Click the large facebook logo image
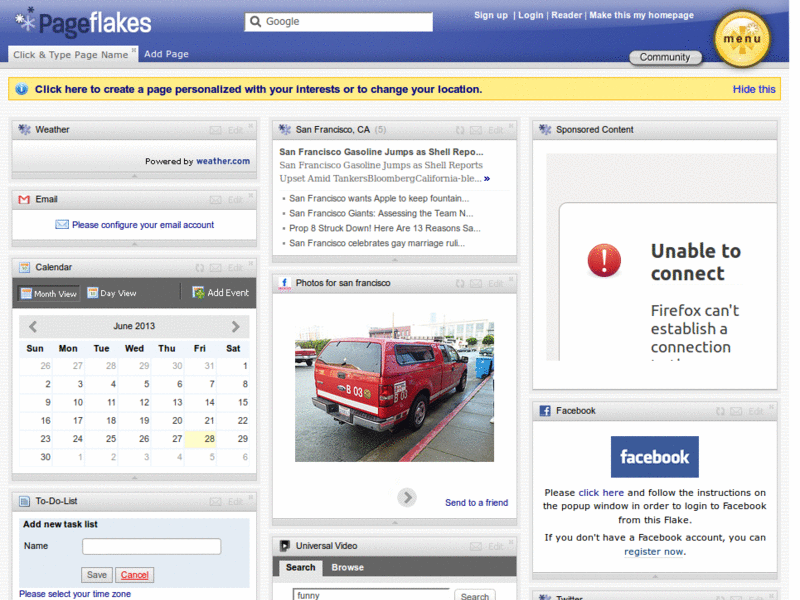800x600 pixels. click(655, 457)
